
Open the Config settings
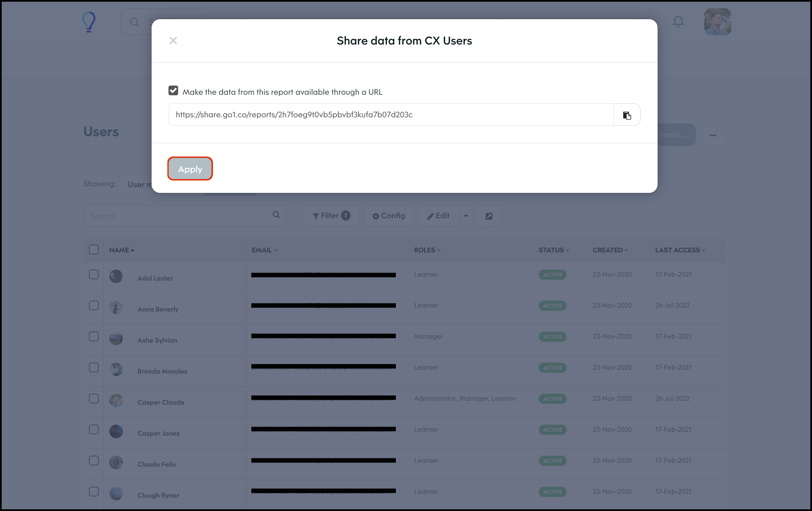(389, 216)
